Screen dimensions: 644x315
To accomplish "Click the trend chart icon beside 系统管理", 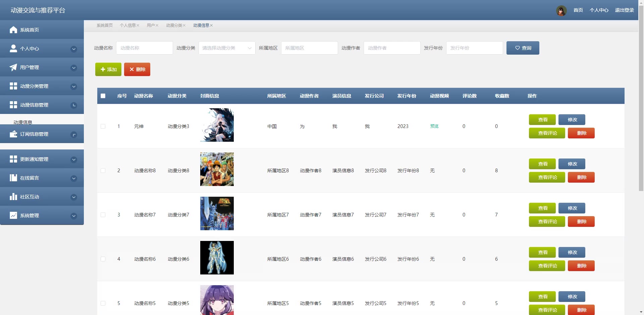I will pyautogui.click(x=13, y=215).
